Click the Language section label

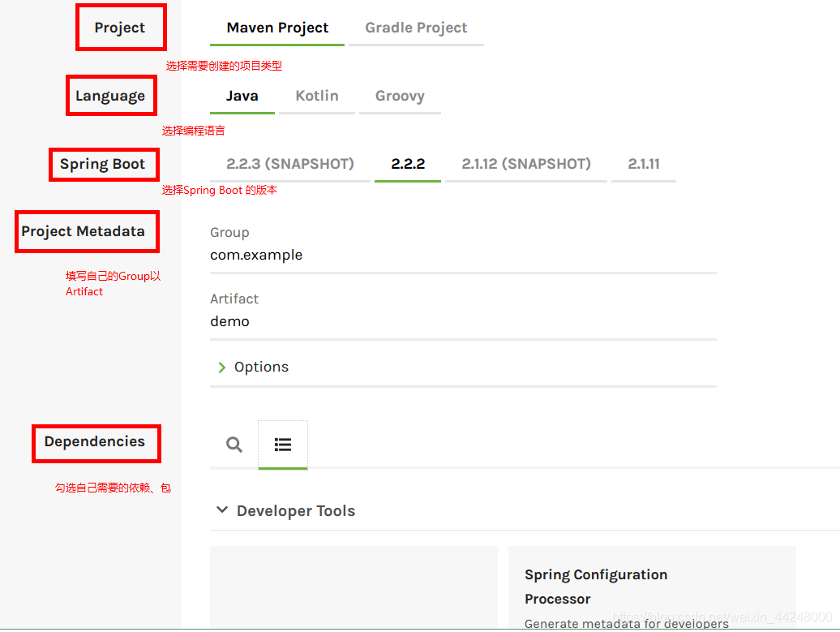pyautogui.click(x=110, y=96)
